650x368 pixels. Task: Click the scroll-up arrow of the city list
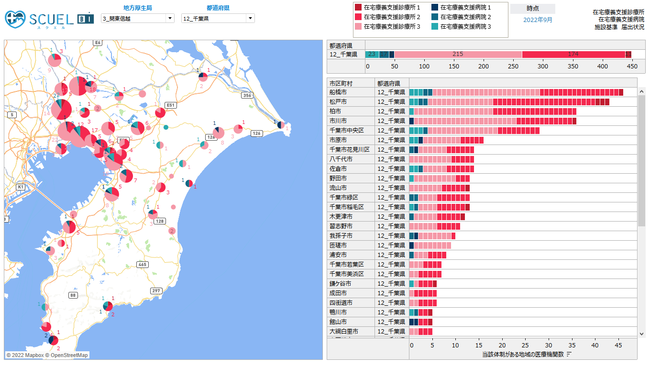[x=642, y=92]
